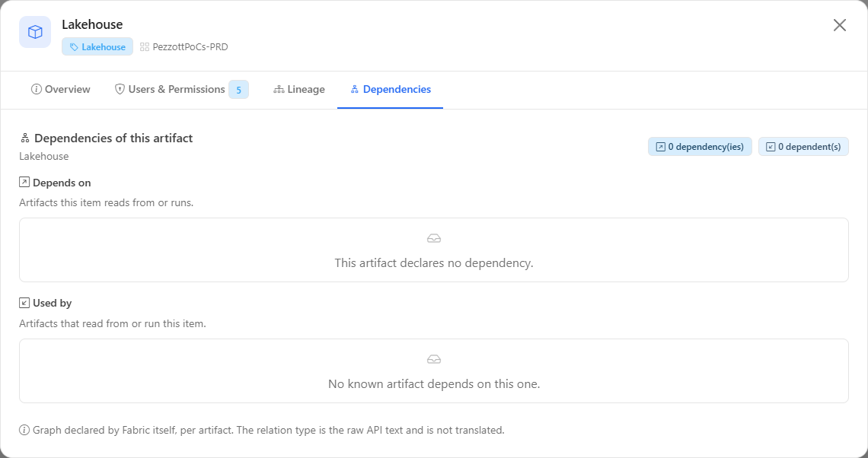Click the shield icon on Users & Permissions
868x458 pixels.
(120, 89)
